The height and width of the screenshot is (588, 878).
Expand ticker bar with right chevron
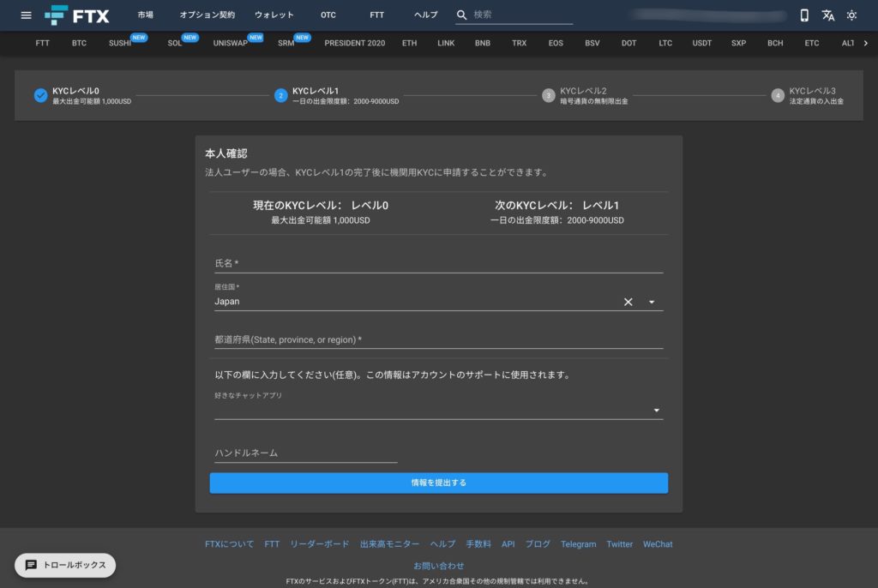pos(866,43)
